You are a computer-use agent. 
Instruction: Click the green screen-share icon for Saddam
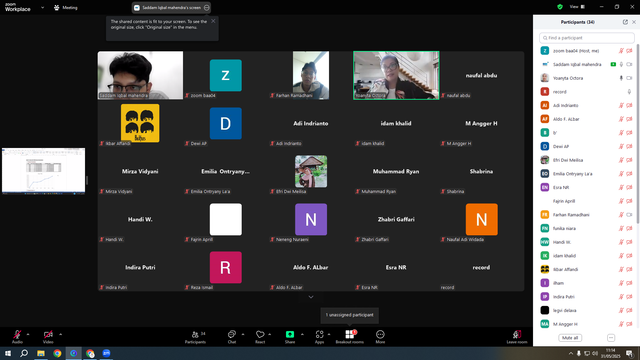pyautogui.click(x=613, y=64)
